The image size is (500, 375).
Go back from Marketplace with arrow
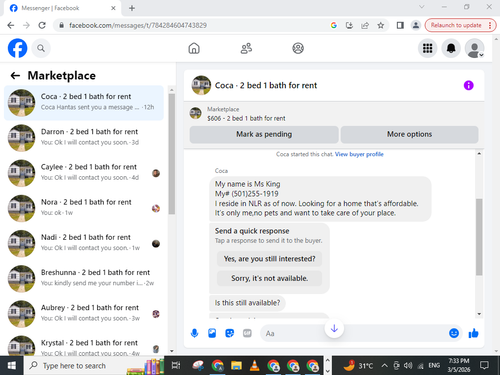pos(15,76)
